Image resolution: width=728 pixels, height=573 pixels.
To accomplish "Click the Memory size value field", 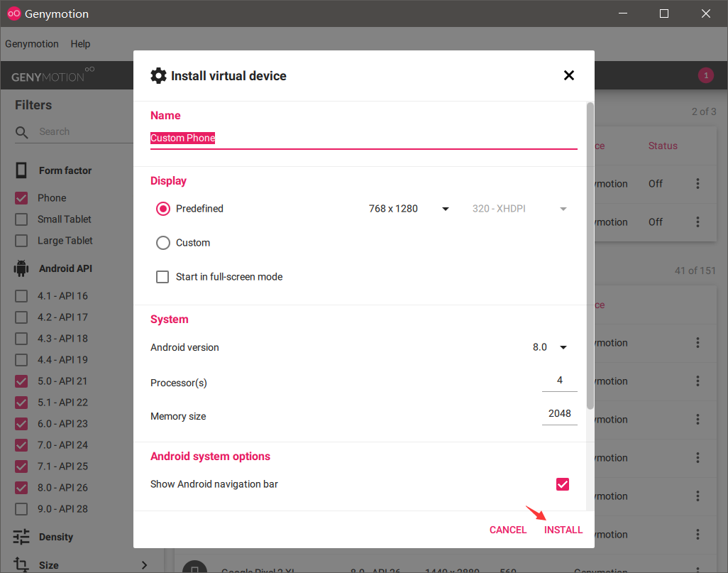I will coord(559,414).
